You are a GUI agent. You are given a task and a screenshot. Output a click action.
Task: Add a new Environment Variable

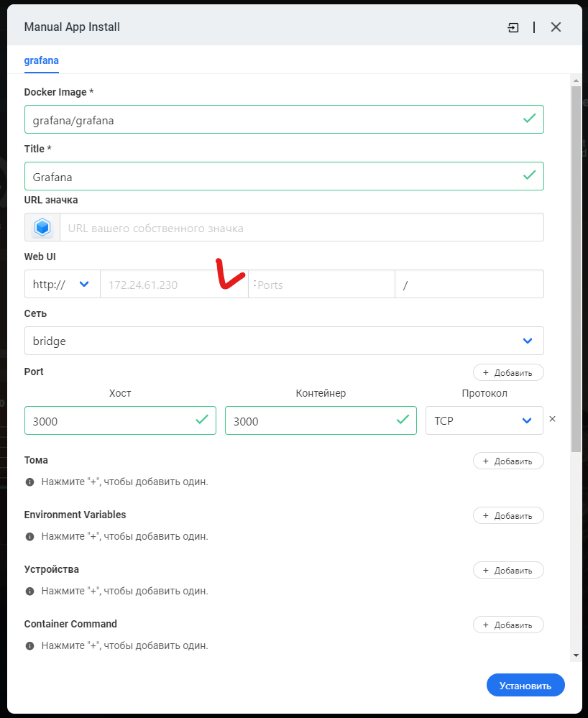(x=507, y=515)
